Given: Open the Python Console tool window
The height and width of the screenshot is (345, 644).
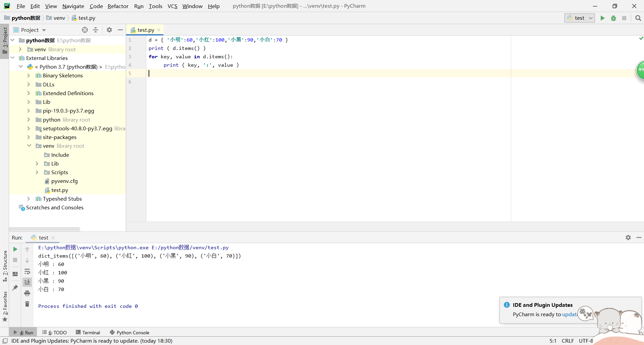Looking at the screenshot, I should pos(129,333).
